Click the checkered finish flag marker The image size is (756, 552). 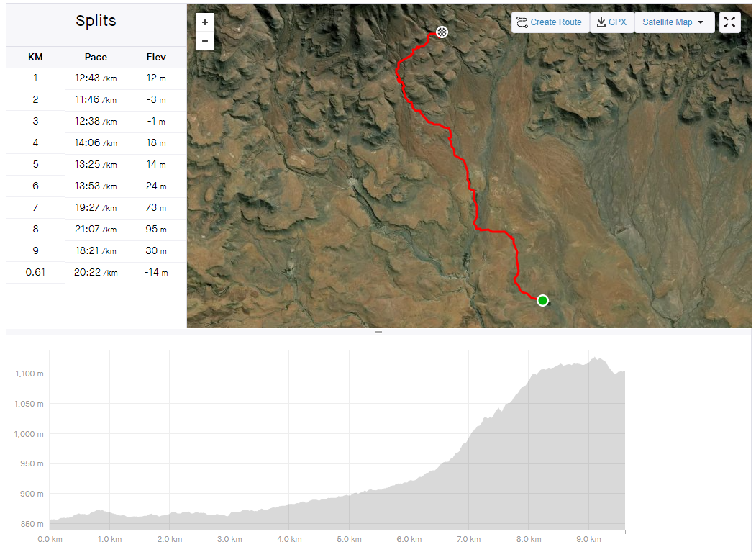pyautogui.click(x=442, y=32)
